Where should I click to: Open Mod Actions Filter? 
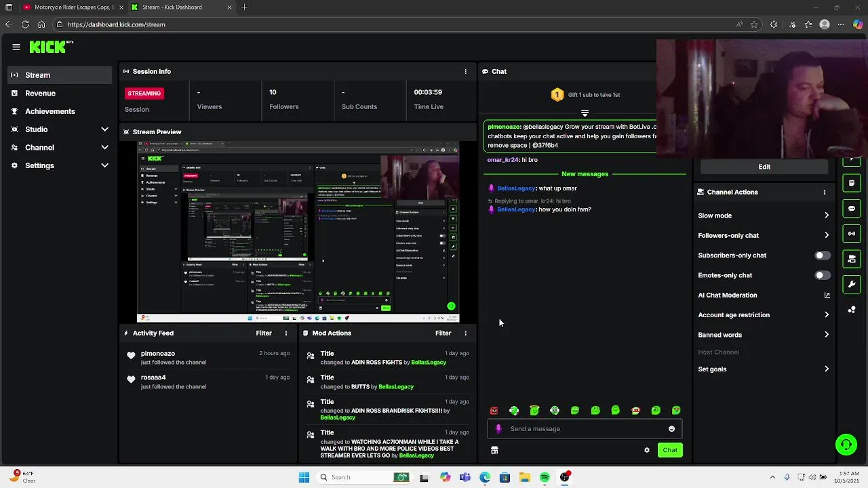443,333
